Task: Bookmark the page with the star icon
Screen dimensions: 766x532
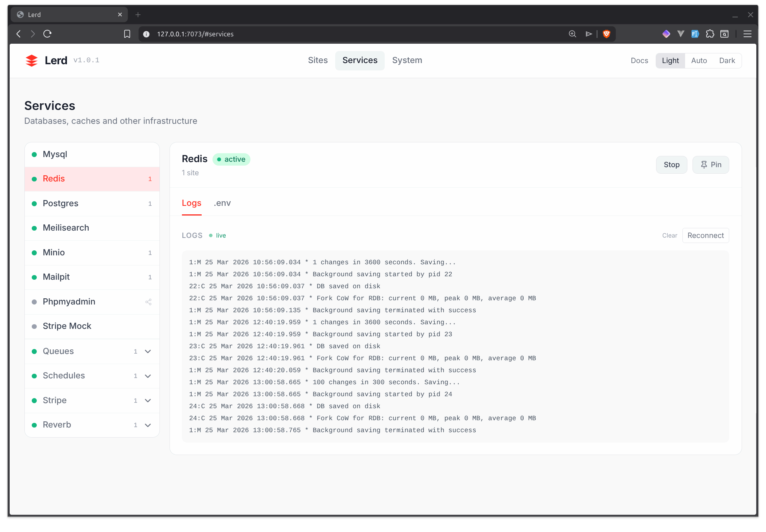Action: [x=127, y=34]
